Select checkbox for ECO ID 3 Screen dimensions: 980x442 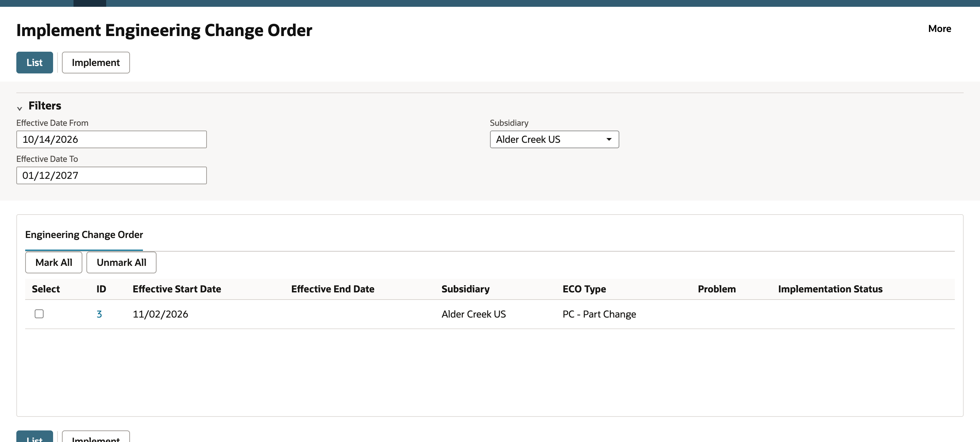(x=39, y=314)
